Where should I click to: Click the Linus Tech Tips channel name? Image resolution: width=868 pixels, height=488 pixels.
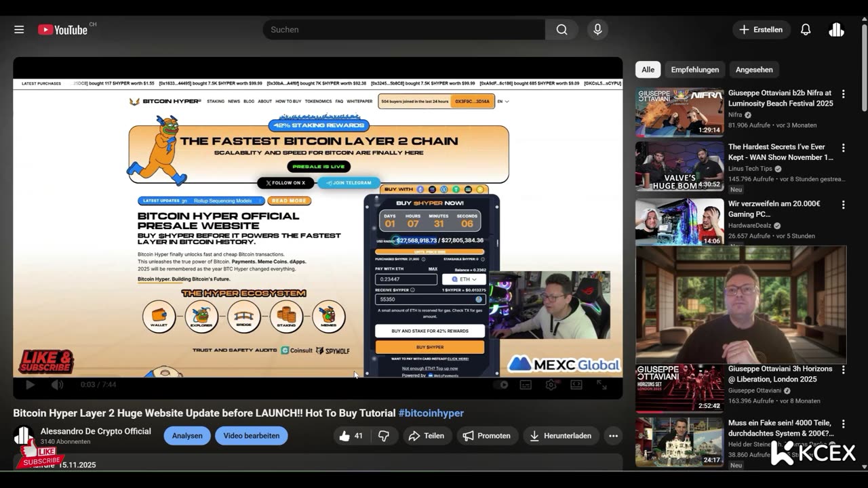750,169
